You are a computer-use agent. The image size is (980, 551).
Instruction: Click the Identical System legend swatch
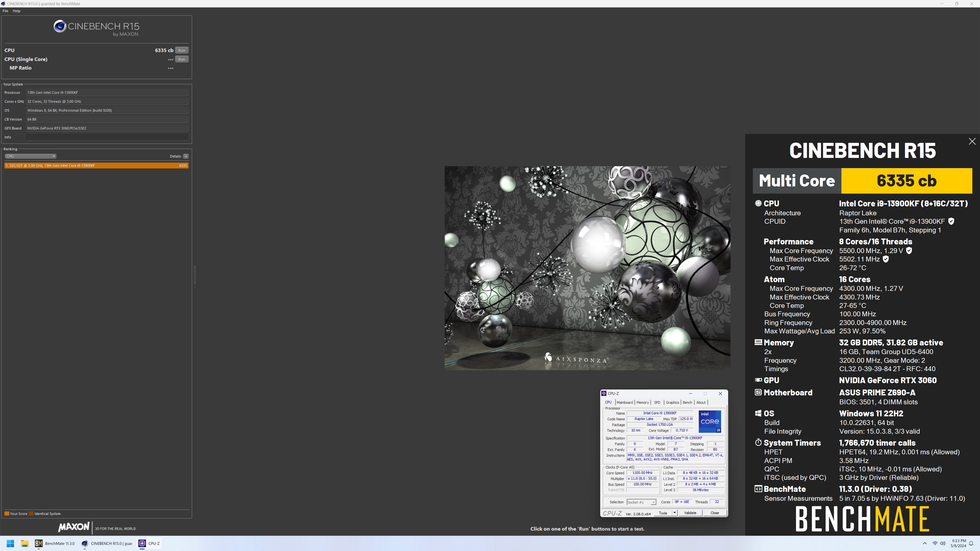[31, 514]
